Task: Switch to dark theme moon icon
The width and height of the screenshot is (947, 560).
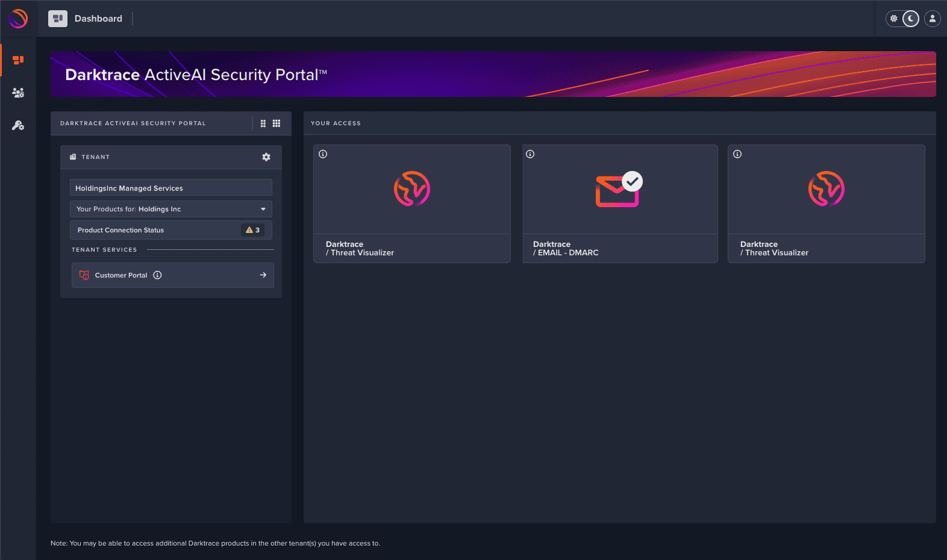Action: (x=911, y=19)
